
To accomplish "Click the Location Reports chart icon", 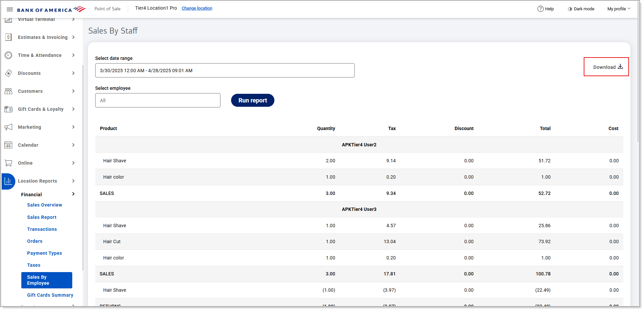I will click(x=8, y=181).
